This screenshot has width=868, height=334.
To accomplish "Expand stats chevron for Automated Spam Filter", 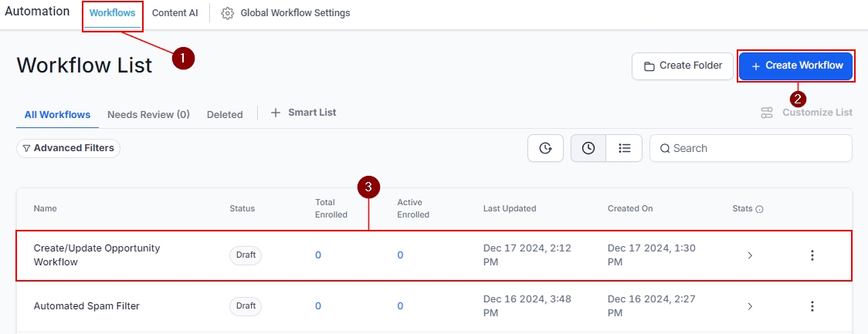I will point(750,306).
